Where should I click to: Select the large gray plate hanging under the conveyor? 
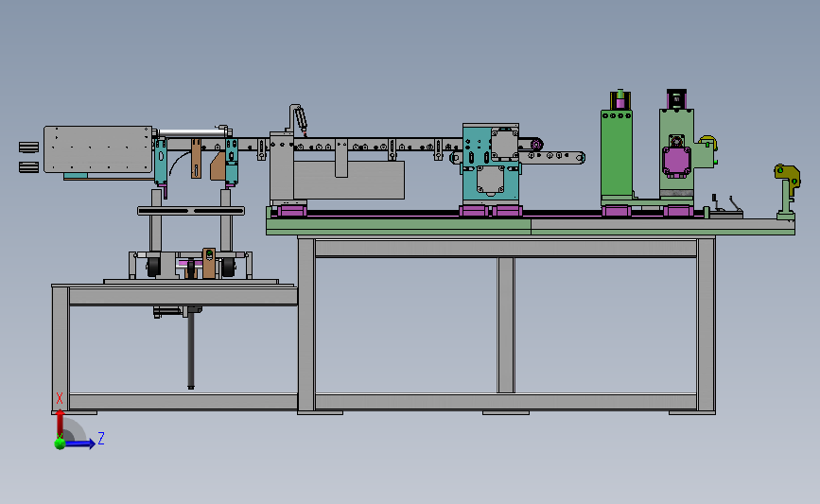click(349, 180)
